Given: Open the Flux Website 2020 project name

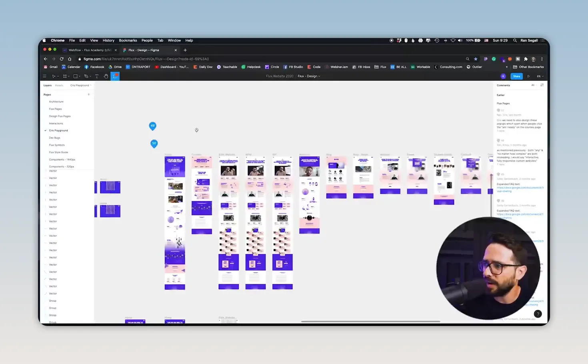Looking at the screenshot, I should tap(280, 76).
